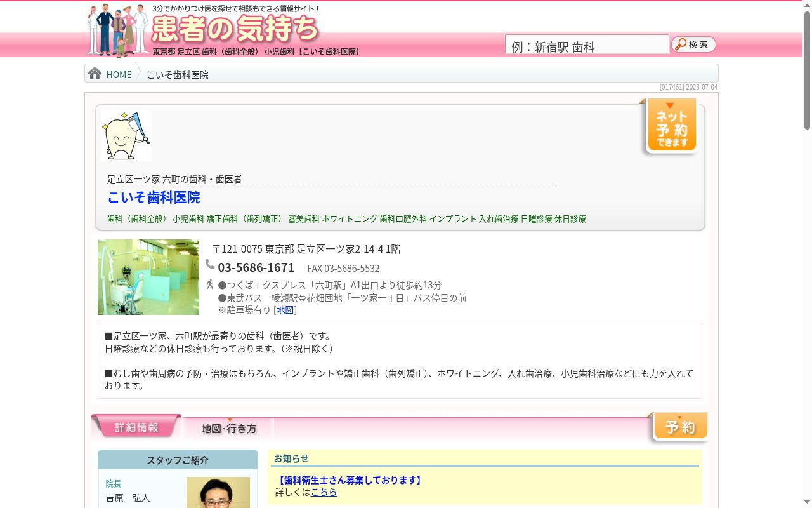Click the 歯科口腔外科 specialty tag
Image resolution: width=812 pixels, height=508 pixels.
403,218
